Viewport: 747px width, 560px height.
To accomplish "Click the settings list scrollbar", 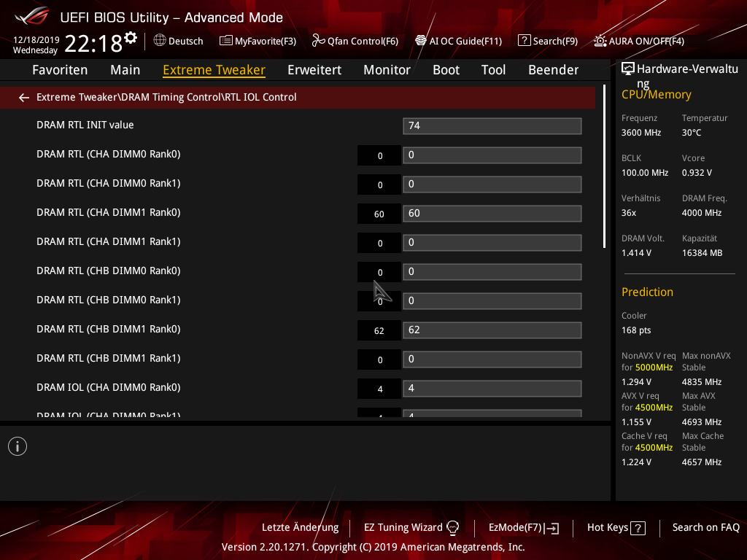I will [x=605, y=167].
